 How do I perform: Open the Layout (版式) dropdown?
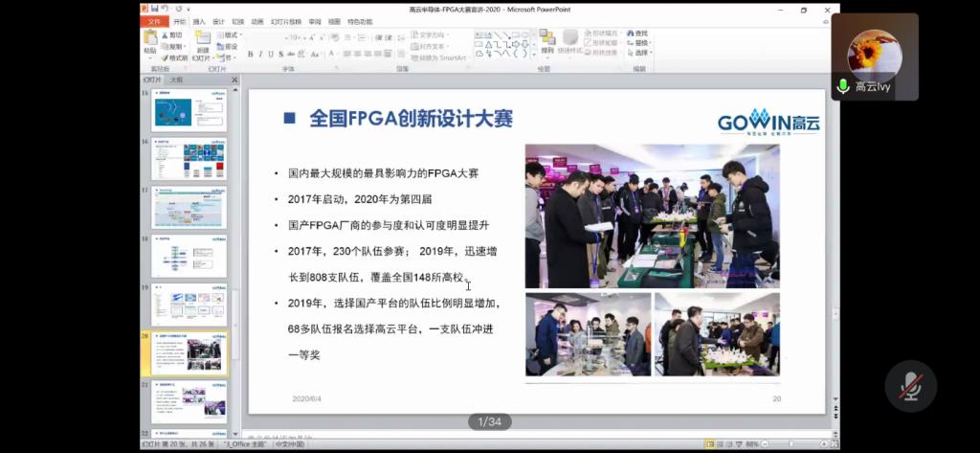[228, 34]
